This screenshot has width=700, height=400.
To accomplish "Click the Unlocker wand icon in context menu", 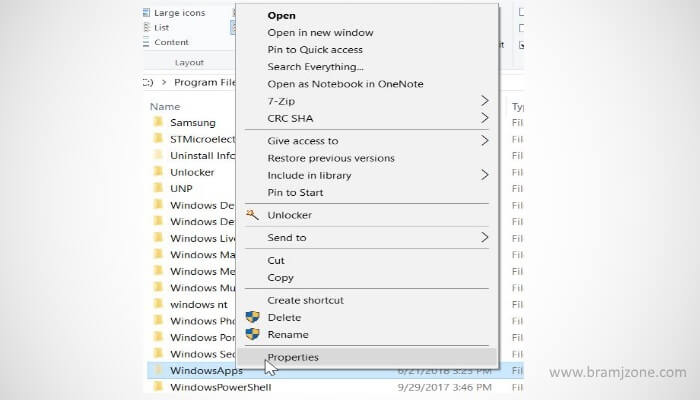I will (x=252, y=215).
